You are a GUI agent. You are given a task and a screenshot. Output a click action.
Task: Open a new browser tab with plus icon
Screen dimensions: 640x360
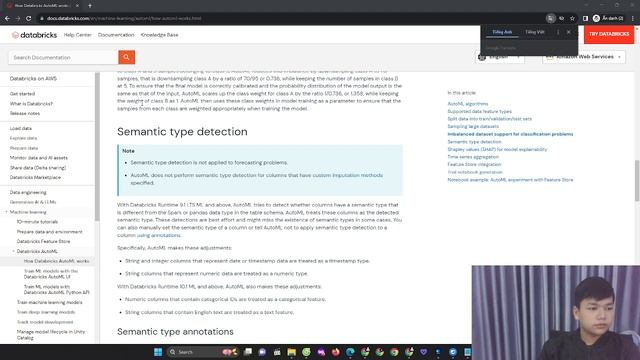coord(90,6)
